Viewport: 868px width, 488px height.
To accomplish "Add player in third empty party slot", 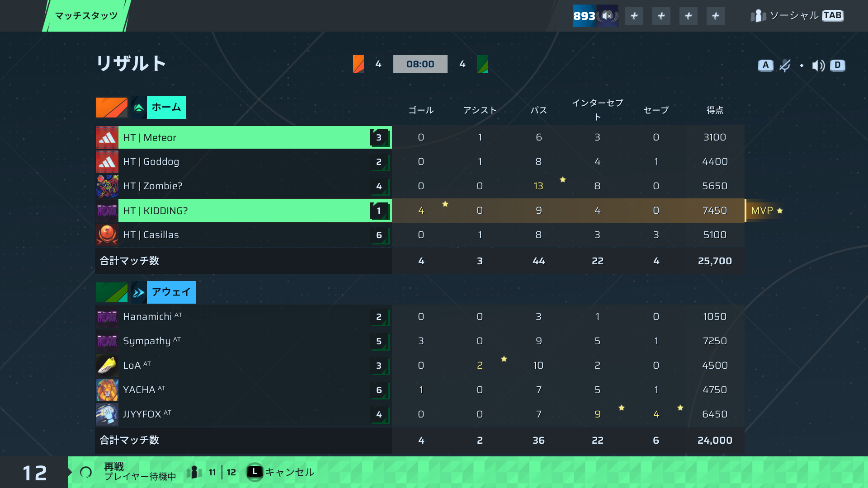I will tap(689, 16).
